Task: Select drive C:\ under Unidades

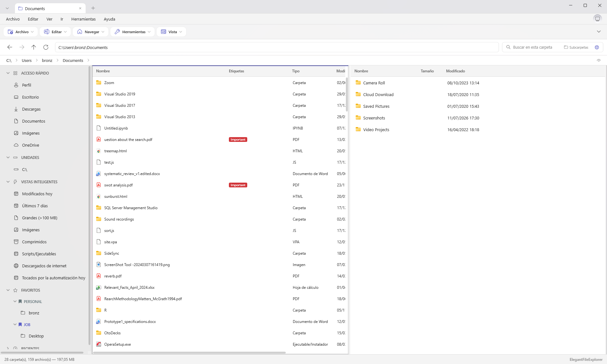Action: tap(25, 170)
